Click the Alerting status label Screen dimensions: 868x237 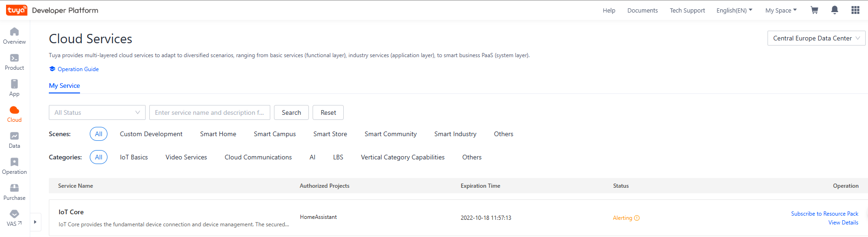pos(622,218)
